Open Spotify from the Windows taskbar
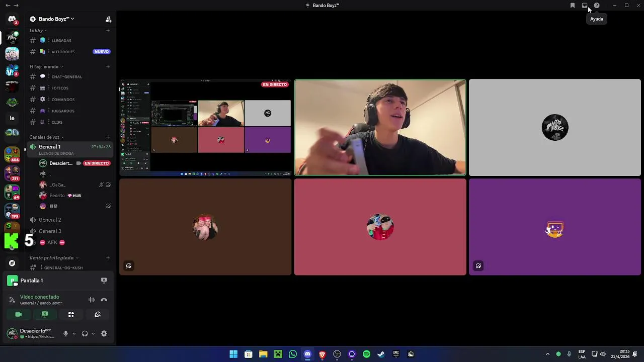 [x=366, y=354]
